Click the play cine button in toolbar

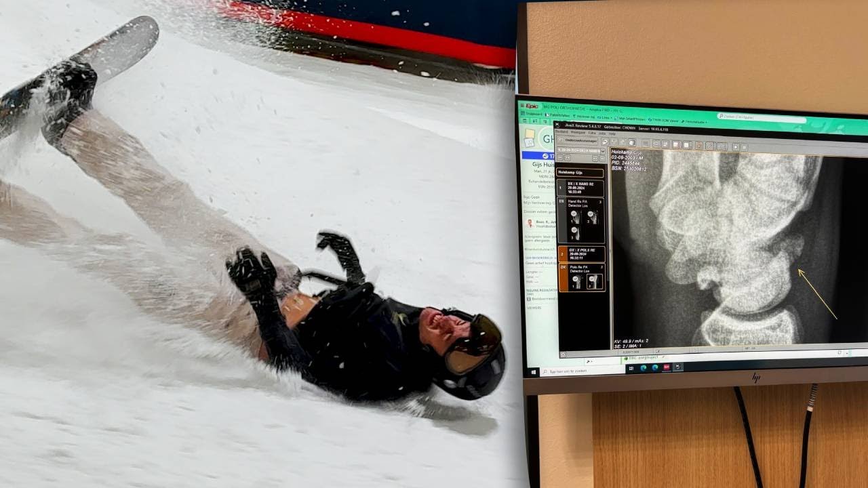coord(736,146)
